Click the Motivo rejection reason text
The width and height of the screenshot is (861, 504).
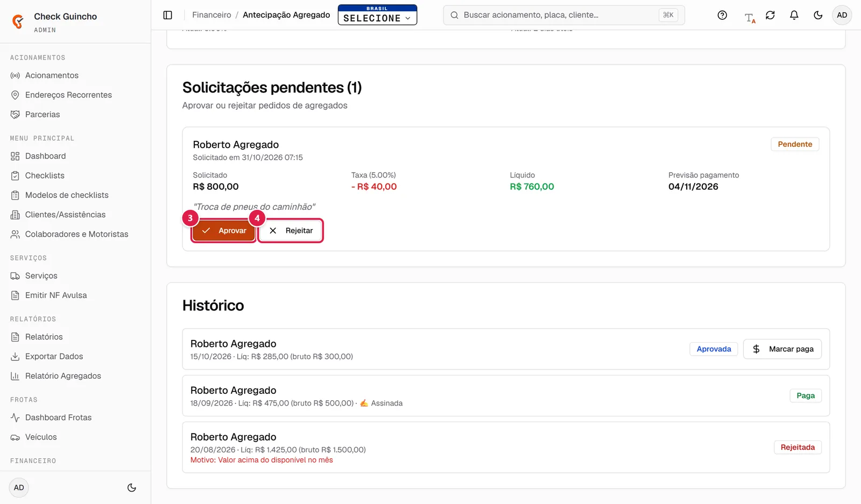coord(262,460)
